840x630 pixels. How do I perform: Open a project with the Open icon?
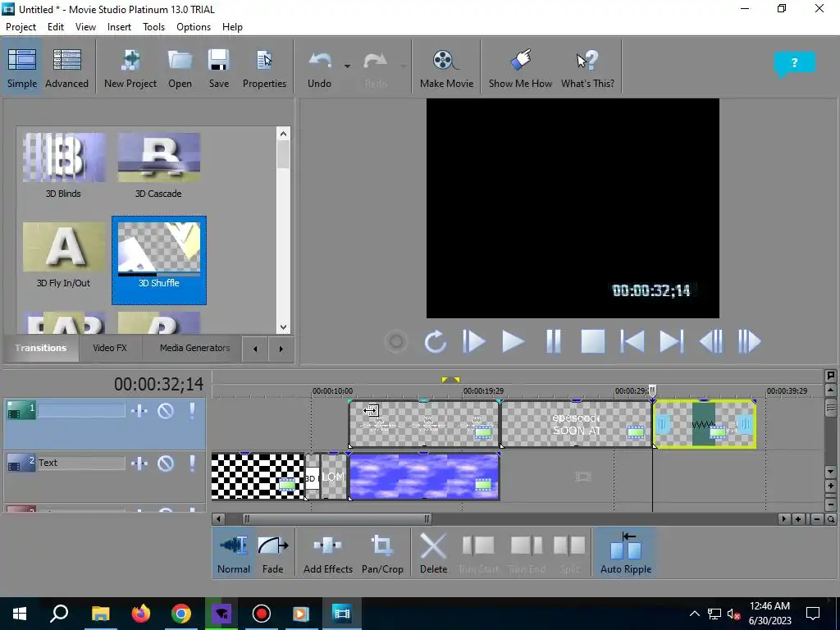click(x=180, y=67)
